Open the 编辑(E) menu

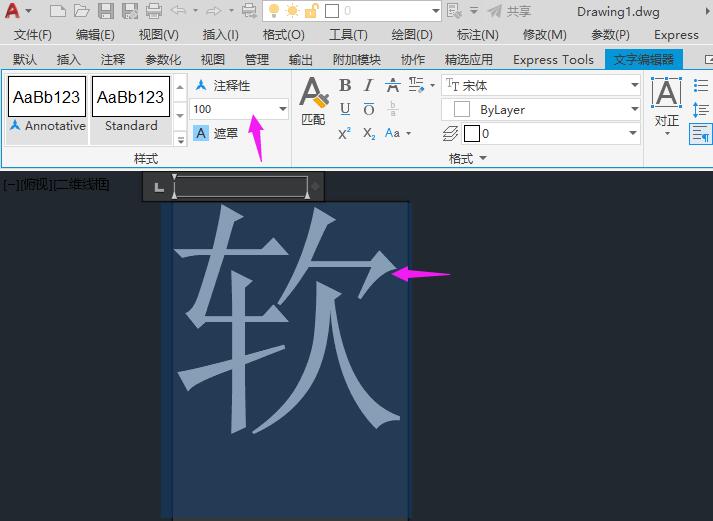(95, 35)
